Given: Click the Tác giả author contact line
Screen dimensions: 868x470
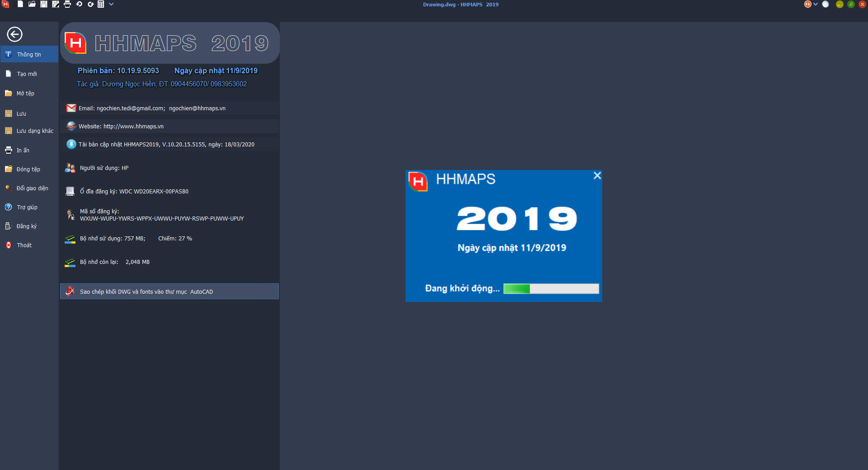Looking at the screenshot, I should pos(162,84).
